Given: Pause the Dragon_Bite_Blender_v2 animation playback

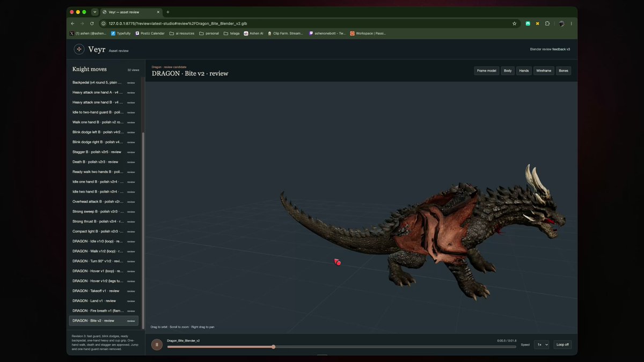Looking at the screenshot, I should click(157, 345).
